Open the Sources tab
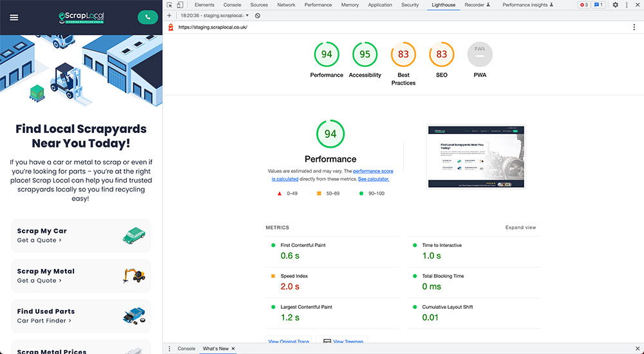The image size is (644, 354). (259, 5)
